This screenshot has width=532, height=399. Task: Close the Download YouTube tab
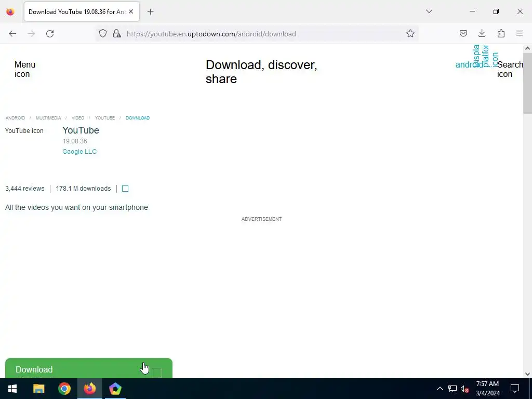pyautogui.click(x=131, y=11)
